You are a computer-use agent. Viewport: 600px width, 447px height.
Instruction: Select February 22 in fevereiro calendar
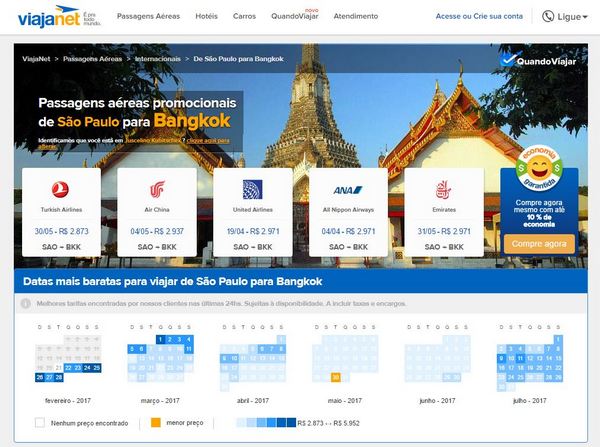click(68, 368)
